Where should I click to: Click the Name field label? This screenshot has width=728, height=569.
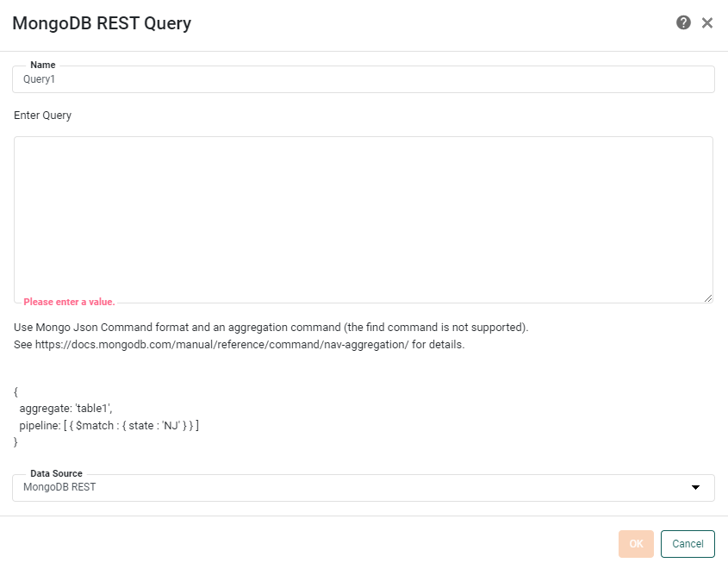(x=42, y=65)
